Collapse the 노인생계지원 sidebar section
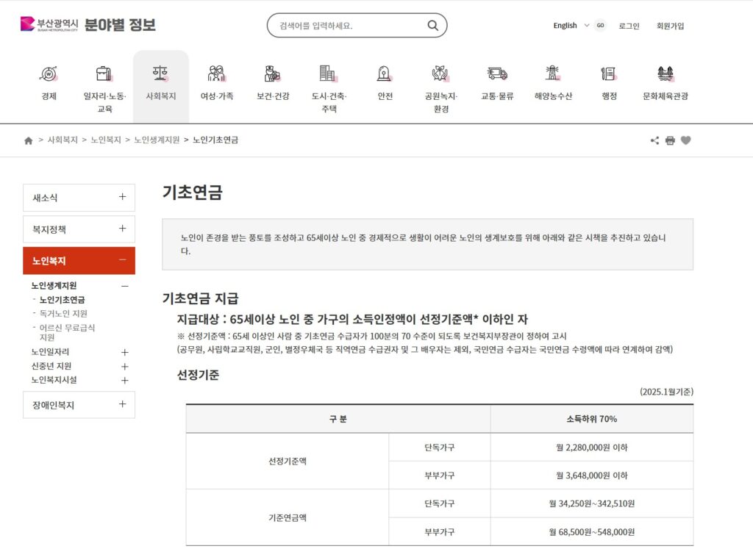 click(x=126, y=286)
